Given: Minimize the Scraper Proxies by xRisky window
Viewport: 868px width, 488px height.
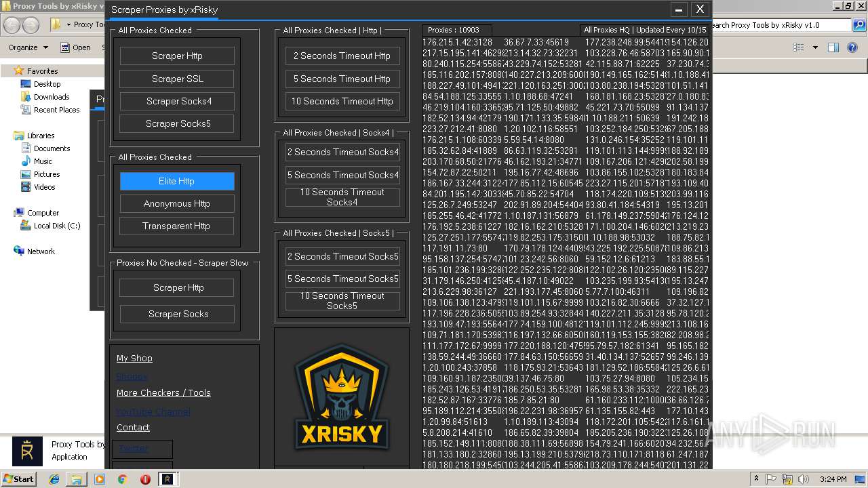Looking at the screenshot, I should [x=678, y=9].
